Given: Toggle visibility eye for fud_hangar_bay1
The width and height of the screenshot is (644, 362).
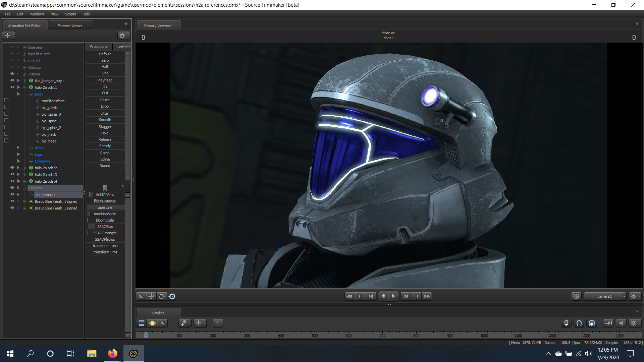Looking at the screenshot, I should pos(12,80).
